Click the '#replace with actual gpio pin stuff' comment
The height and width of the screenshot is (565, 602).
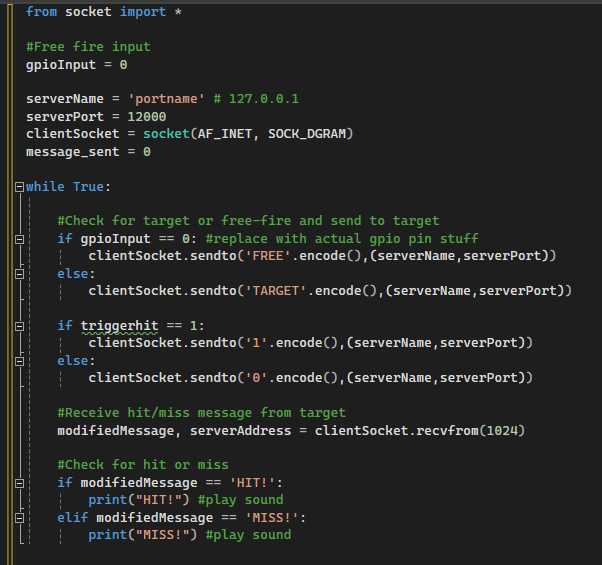tap(342, 239)
